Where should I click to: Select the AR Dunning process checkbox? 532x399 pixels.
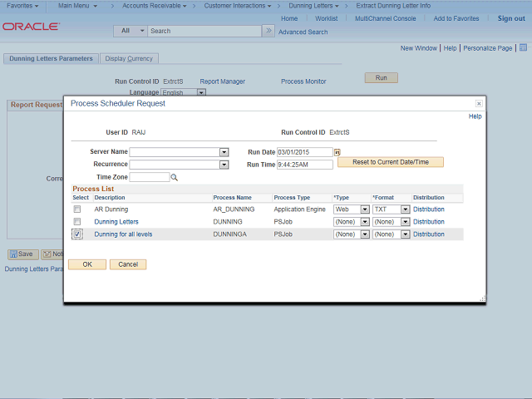[77, 209]
